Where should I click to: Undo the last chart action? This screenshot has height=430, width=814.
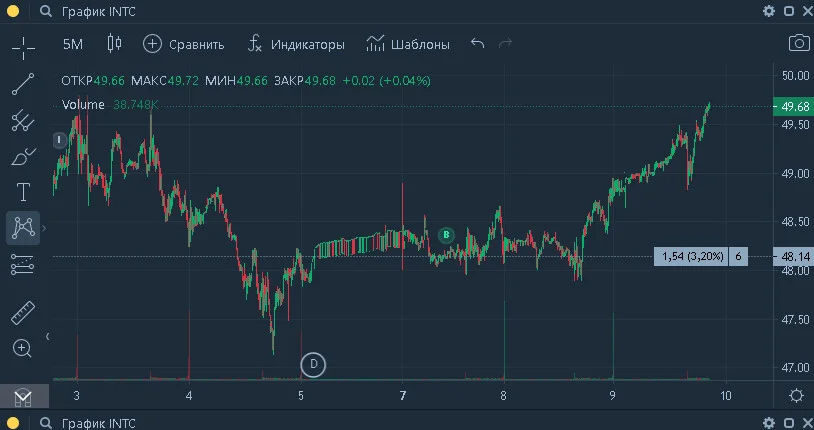pos(478,44)
